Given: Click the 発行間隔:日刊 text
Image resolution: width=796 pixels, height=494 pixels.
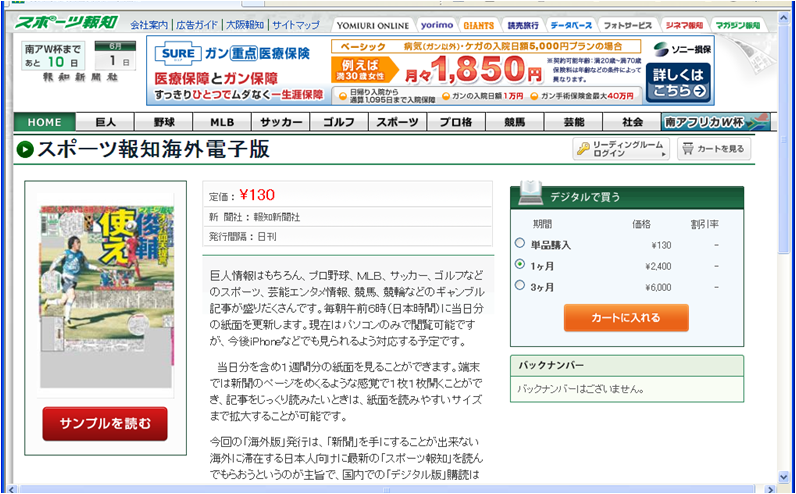Looking at the screenshot, I should coord(243,237).
